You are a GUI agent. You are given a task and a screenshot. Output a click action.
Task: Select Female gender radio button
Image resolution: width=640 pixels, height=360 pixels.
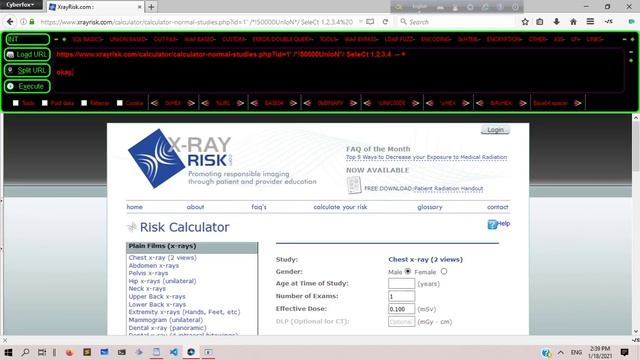(444, 271)
